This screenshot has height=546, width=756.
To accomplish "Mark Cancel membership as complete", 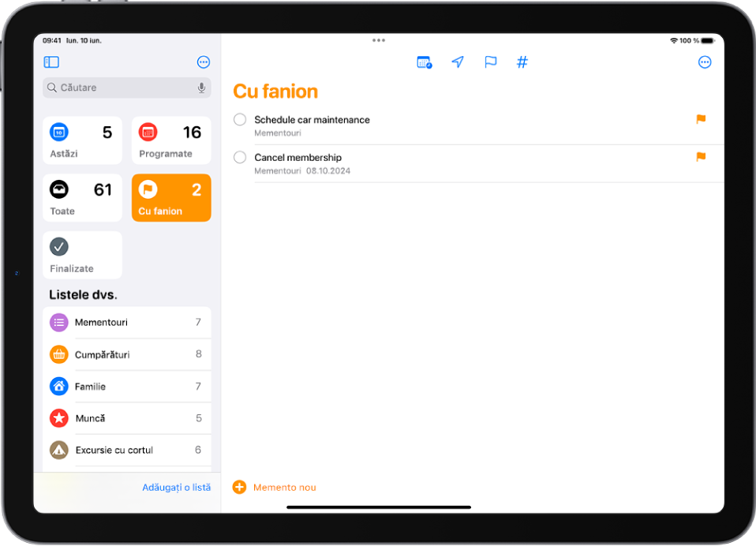I will pos(240,157).
